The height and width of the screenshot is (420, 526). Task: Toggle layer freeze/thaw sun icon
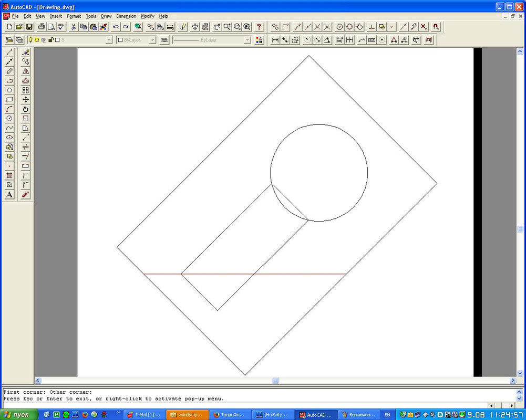tap(37, 40)
